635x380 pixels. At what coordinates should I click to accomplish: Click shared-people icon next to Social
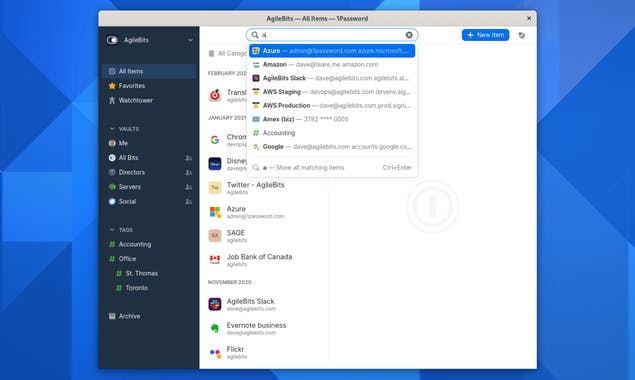188,202
